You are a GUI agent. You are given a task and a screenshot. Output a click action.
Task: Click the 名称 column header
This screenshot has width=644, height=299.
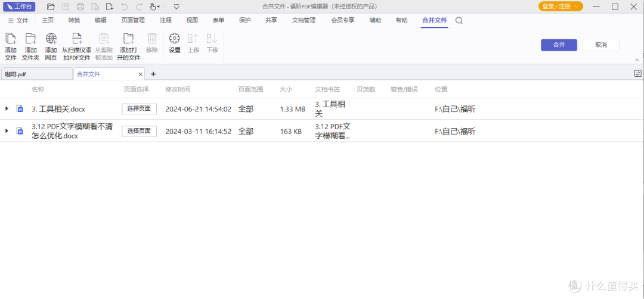pyautogui.click(x=38, y=89)
